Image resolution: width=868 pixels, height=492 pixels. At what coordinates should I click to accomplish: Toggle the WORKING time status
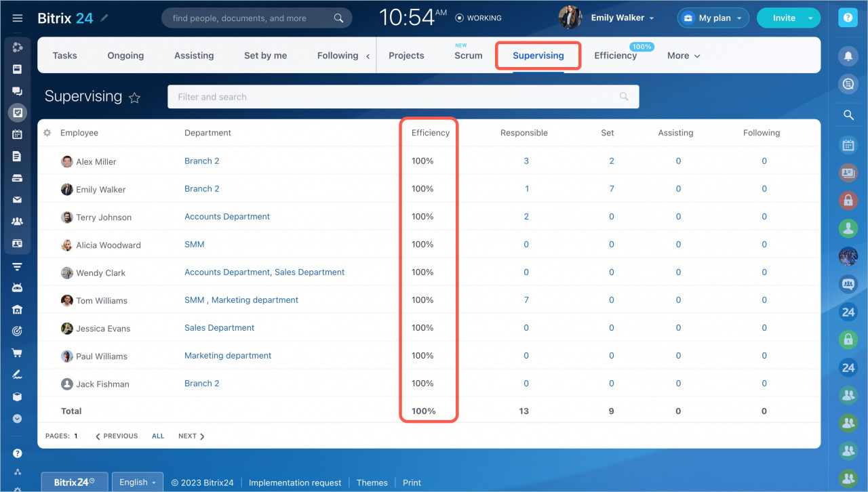pos(479,18)
